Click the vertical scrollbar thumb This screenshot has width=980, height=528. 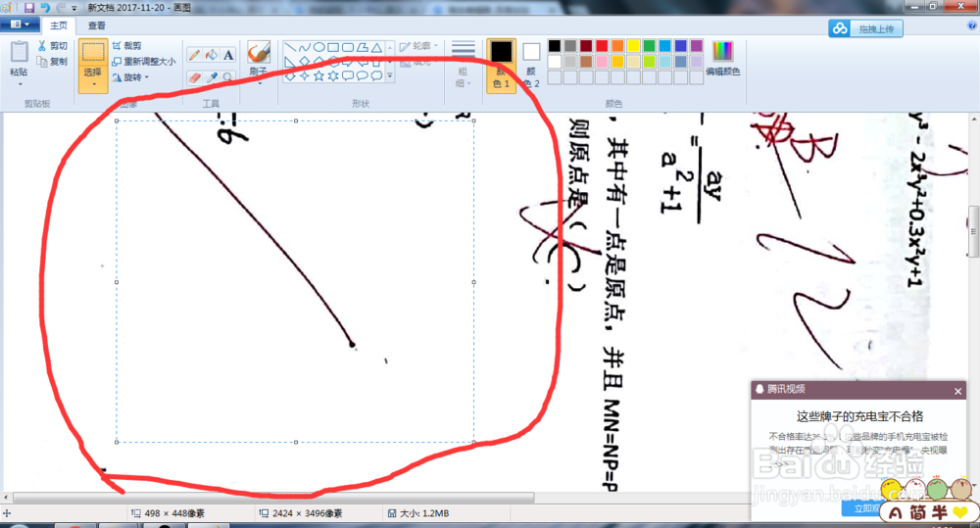tap(974, 231)
